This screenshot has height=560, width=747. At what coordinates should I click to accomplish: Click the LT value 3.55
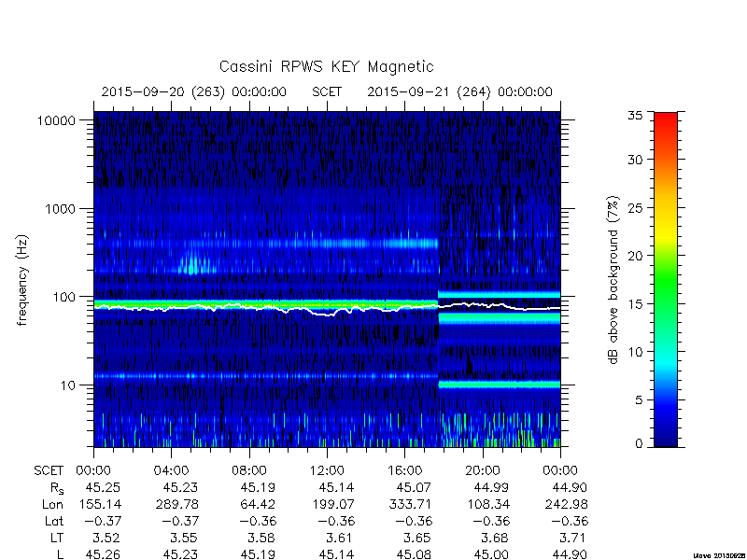tap(184, 539)
